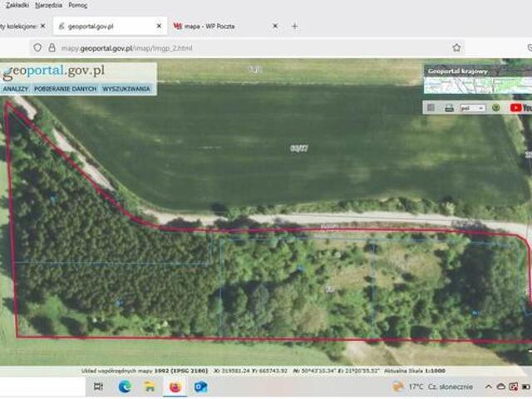Click the print map icon
The width and height of the screenshot is (532, 399).
click(x=449, y=107)
